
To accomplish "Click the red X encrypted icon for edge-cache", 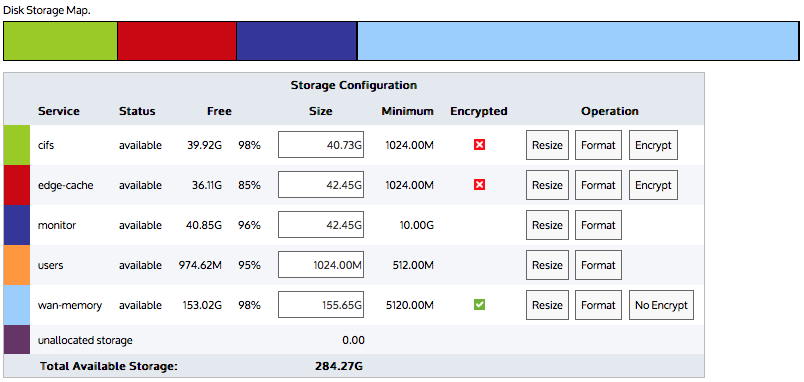I will 479,185.
